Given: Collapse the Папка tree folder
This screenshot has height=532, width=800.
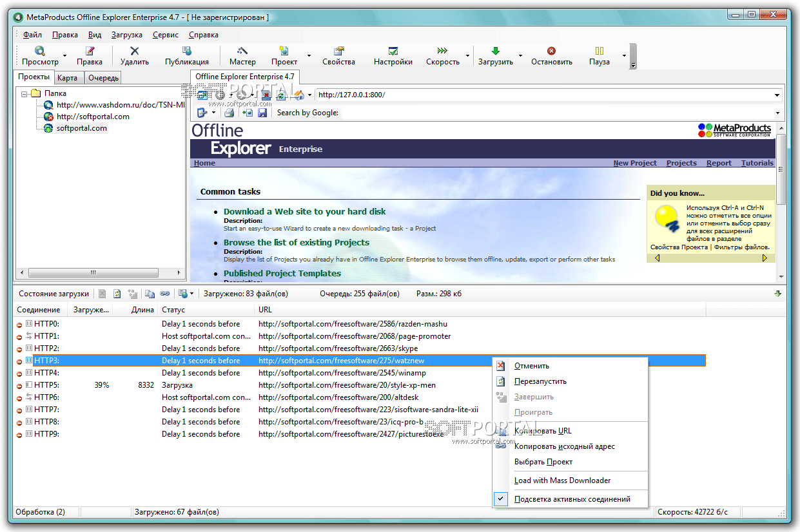Looking at the screenshot, I should point(24,93).
